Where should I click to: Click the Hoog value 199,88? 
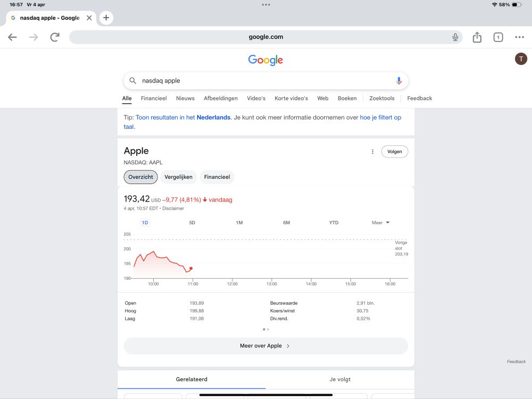[x=197, y=311]
